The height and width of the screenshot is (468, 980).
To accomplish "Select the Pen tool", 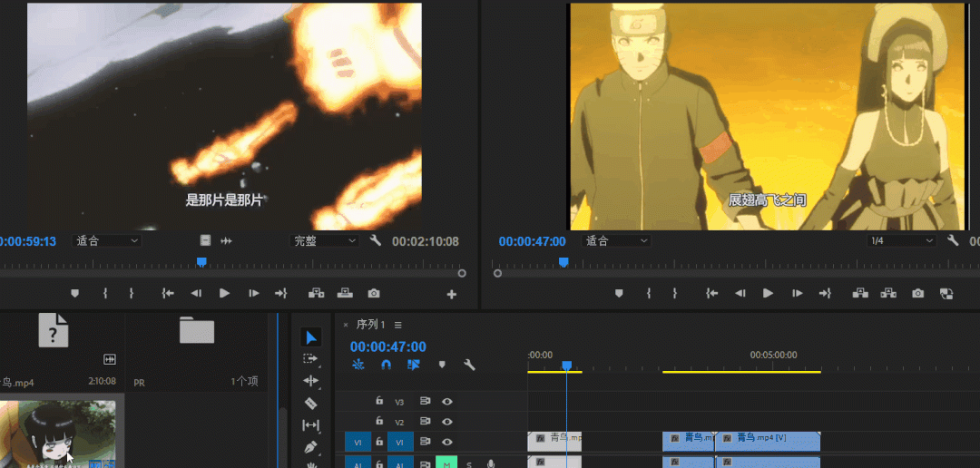I will click(310, 448).
